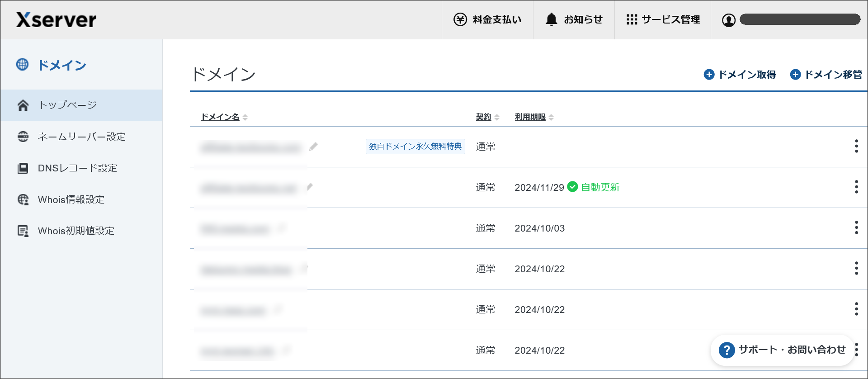The image size is (868, 379).
Task: Open サービス管理 menu
Action: tap(663, 19)
